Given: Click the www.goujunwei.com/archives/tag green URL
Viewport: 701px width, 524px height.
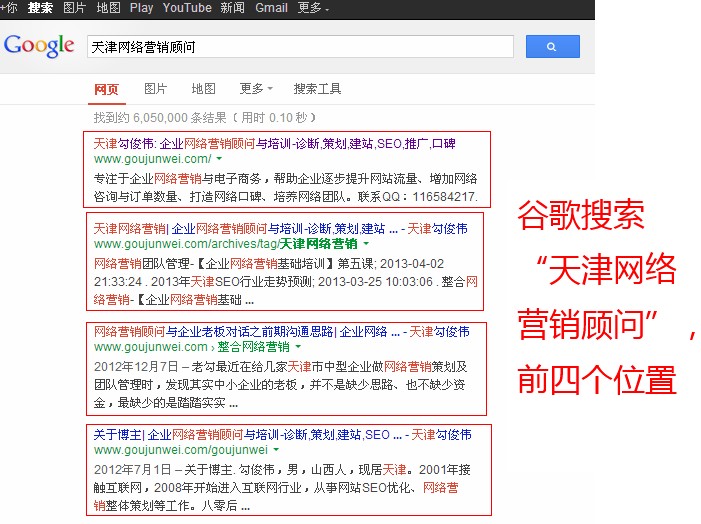Looking at the screenshot, I should pyautogui.click(x=226, y=244).
